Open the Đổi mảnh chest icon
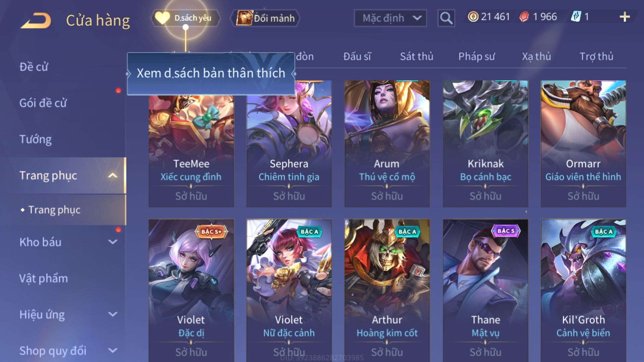644x362 pixels. click(244, 18)
